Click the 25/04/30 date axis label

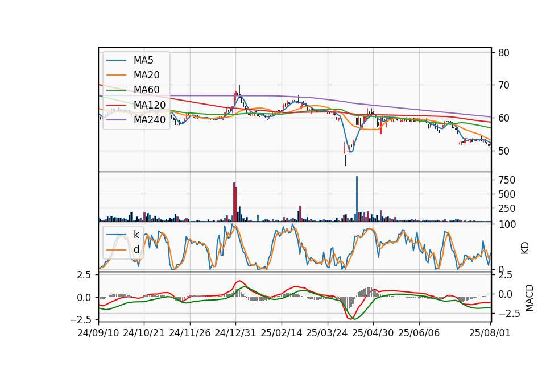click(373, 333)
